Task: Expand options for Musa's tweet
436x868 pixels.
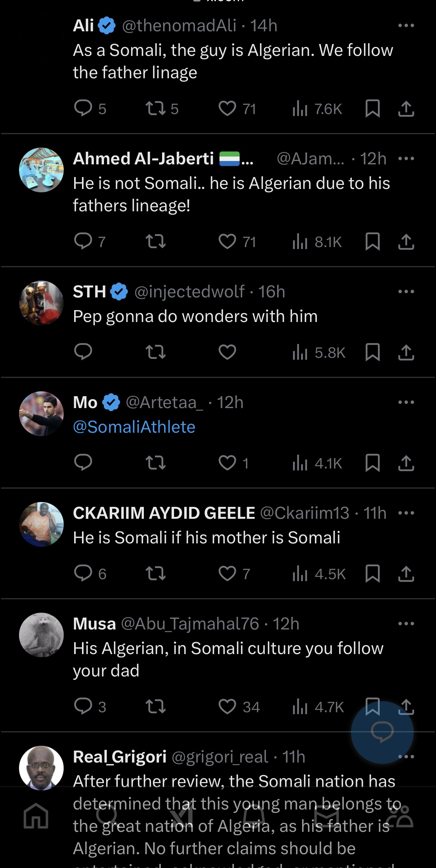Action: [x=406, y=624]
